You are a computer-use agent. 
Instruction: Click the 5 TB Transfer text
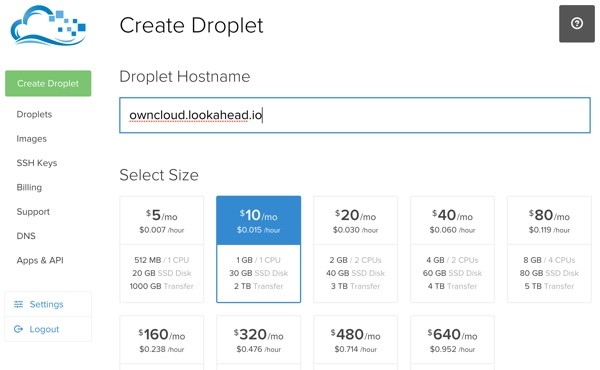click(549, 286)
